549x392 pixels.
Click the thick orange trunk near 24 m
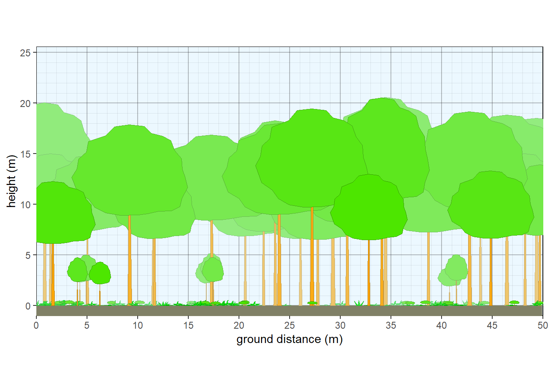pyautogui.click(x=279, y=265)
